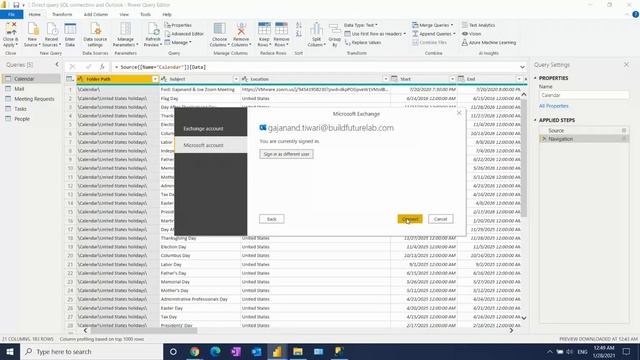Open End column filter dropdown

pyautogui.click(x=519, y=79)
